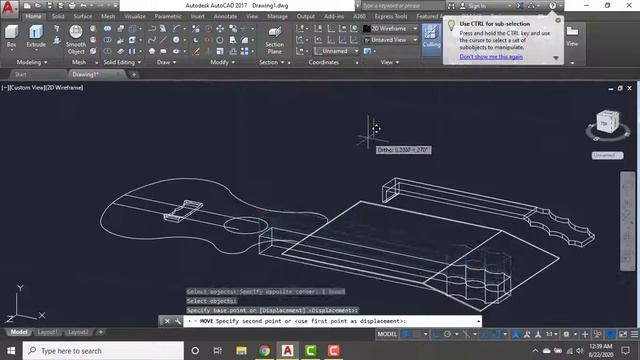Image resolution: width=640 pixels, height=360 pixels.
Task: Add a new drawing tab with plus
Action: click(134, 75)
